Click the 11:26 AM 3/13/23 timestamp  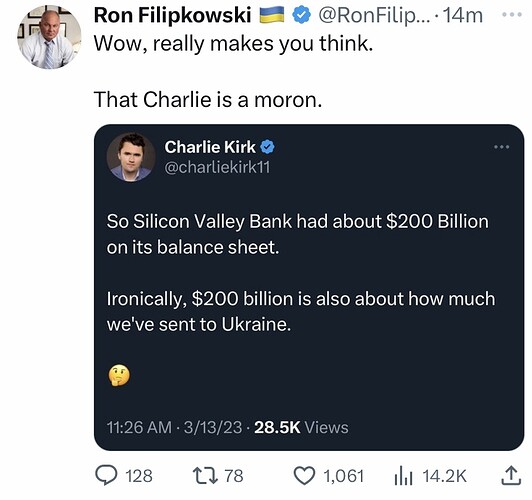[174, 427]
